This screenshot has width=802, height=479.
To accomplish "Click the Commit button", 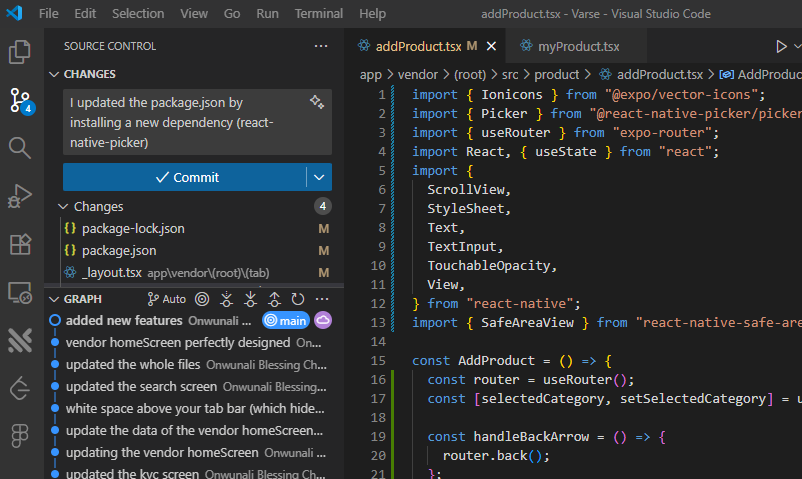I will coord(185,177).
